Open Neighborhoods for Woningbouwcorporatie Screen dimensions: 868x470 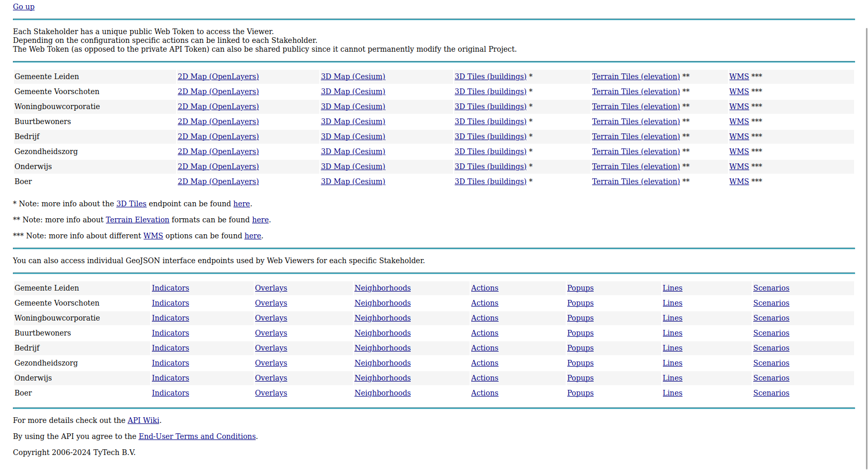(x=382, y=318)
